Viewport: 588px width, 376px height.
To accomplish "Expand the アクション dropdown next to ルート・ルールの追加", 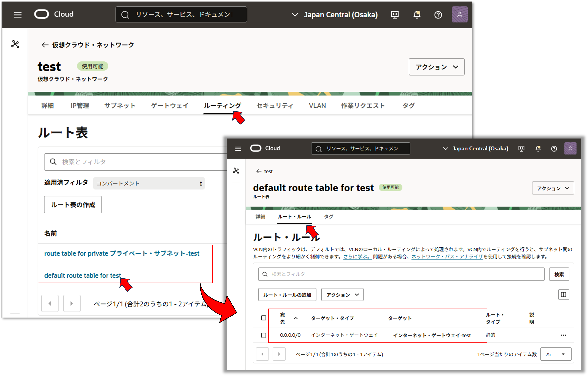I will point(342,295).
